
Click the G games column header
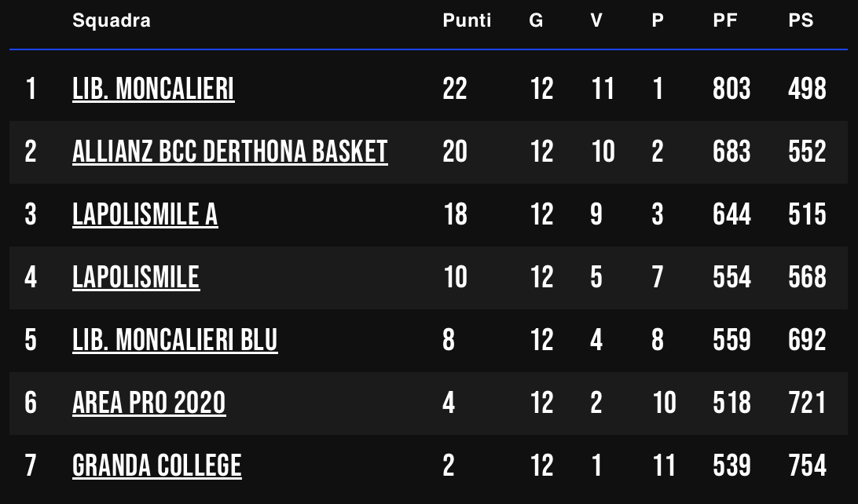coord(536,20)
